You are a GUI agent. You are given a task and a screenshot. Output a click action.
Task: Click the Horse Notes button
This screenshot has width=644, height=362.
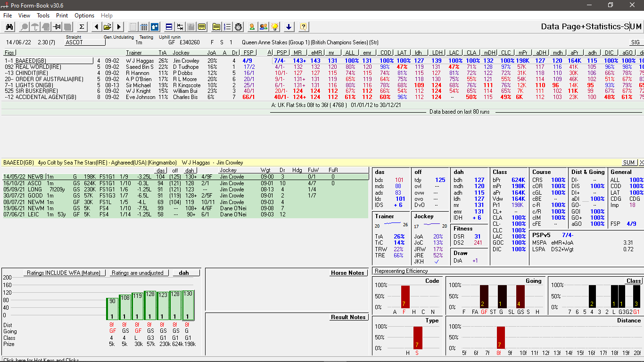click(x=347, y=273)
